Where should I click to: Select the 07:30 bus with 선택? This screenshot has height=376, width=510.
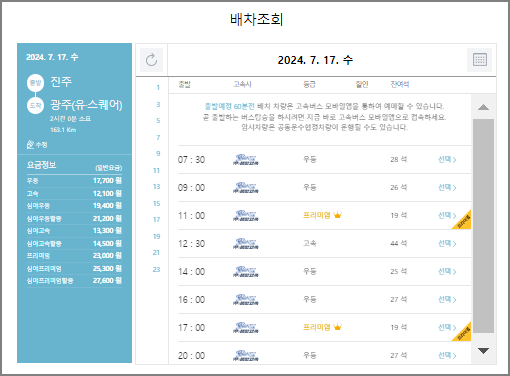click(447, 160)
